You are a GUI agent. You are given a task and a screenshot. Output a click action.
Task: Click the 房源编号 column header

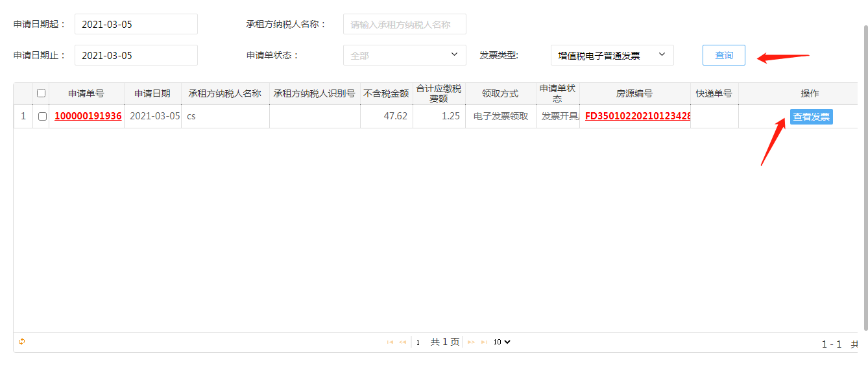tap(635, 93)
